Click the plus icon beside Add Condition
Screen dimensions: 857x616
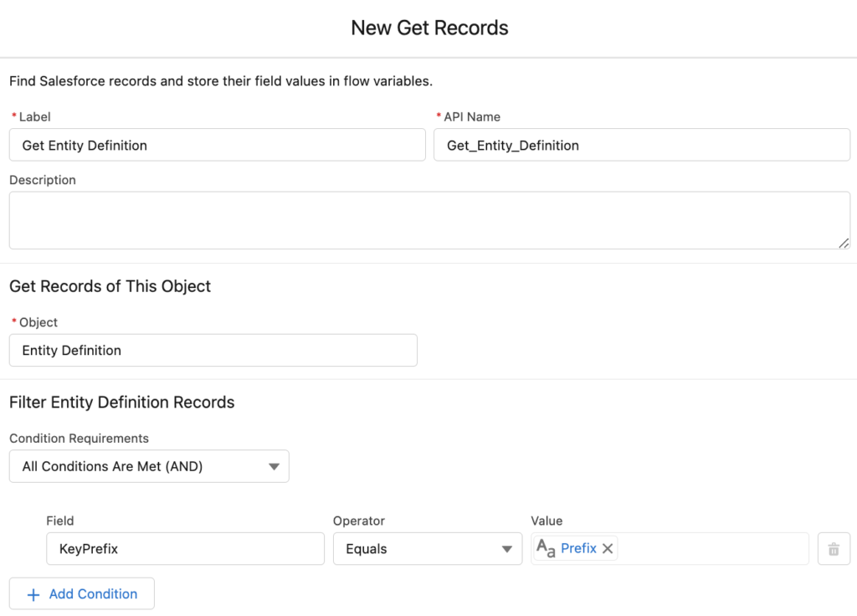pyautogui.click(x=33, y=594)
